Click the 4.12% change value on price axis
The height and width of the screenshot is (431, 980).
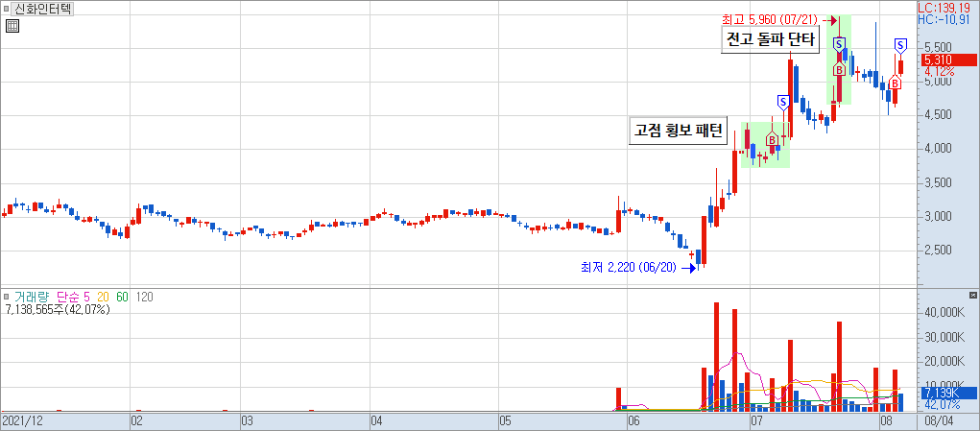click(x=940, y=71)
